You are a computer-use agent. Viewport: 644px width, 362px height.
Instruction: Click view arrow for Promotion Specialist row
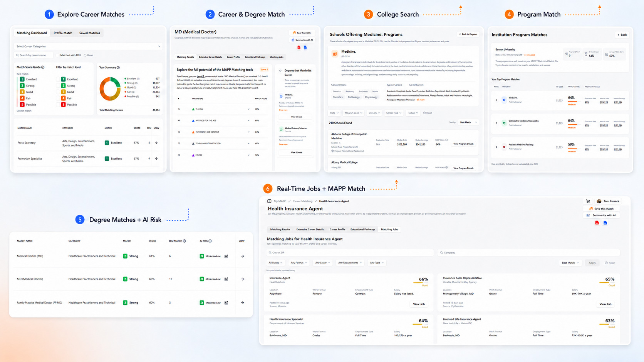pyautogui.click(x=156, y=158)
